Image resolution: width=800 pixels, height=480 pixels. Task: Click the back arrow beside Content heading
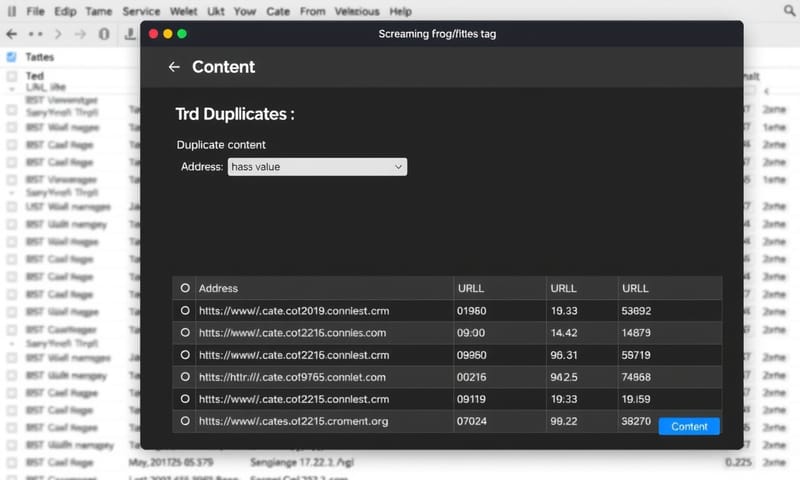[x=174, y=67]
